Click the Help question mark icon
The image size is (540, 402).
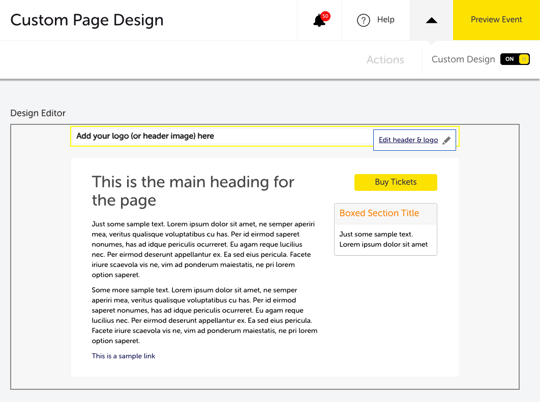363,20
